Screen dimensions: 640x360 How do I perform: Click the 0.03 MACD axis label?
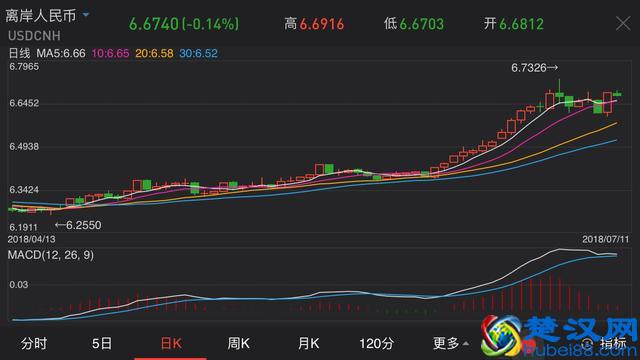point(19,285)
